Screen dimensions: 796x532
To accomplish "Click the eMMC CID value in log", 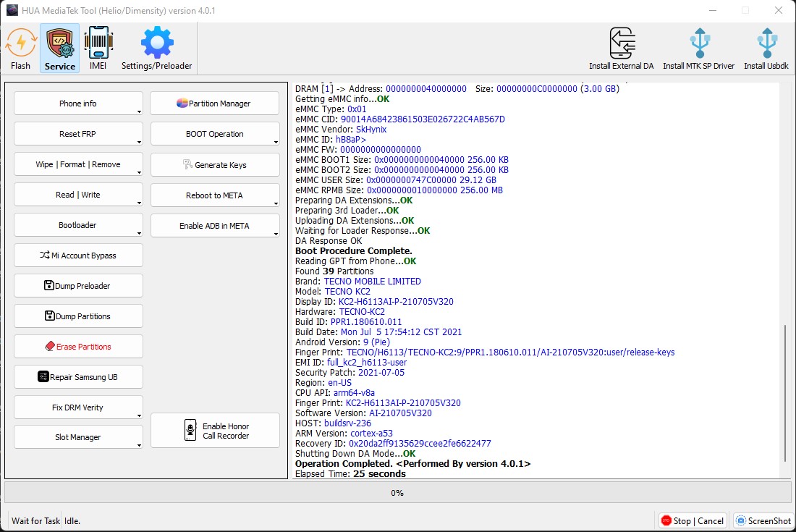I will click(x=423, y=119).
